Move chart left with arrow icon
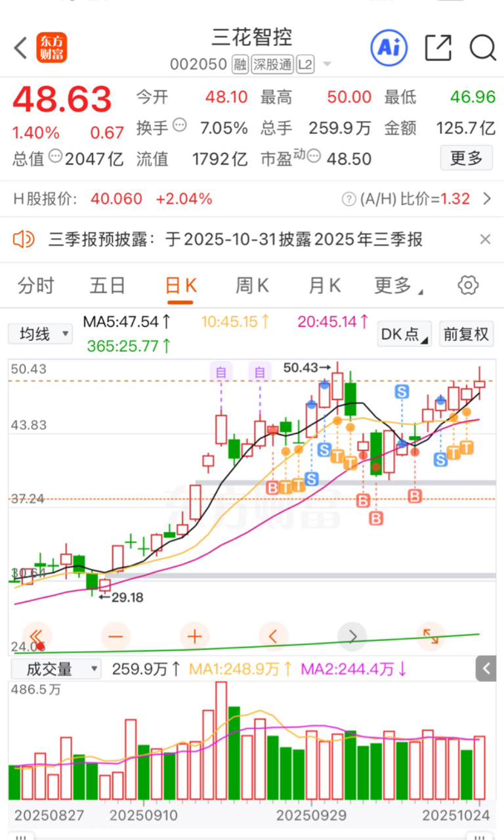The height and width of the screenshot is (840, 504). click(274, 636)
